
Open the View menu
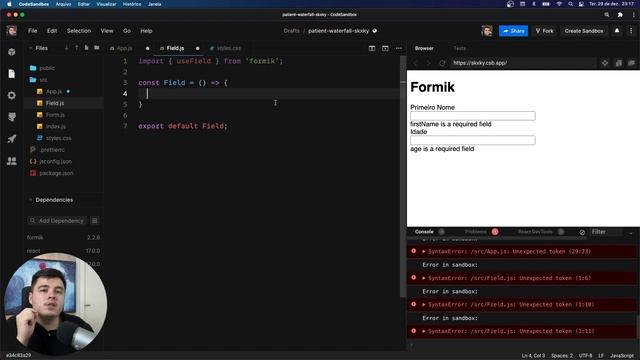(107, 31)
